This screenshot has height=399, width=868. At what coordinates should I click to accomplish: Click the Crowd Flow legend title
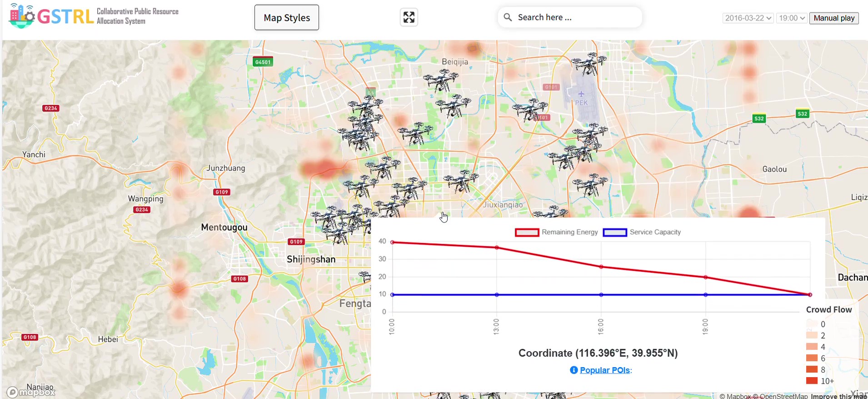point(829,309)
